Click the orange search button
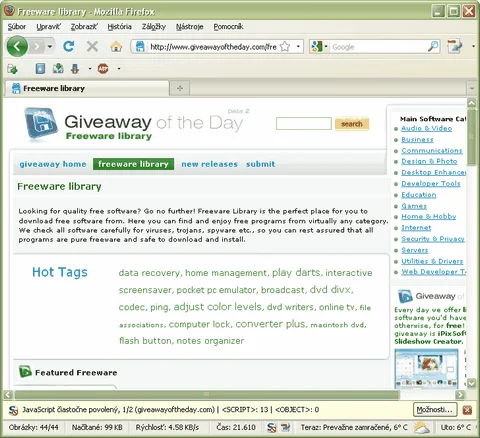The image size is (480, 438). coord(352,124)
